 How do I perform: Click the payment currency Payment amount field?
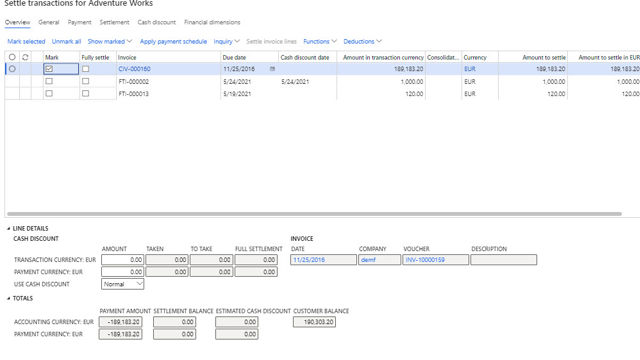tap(120, 334)
